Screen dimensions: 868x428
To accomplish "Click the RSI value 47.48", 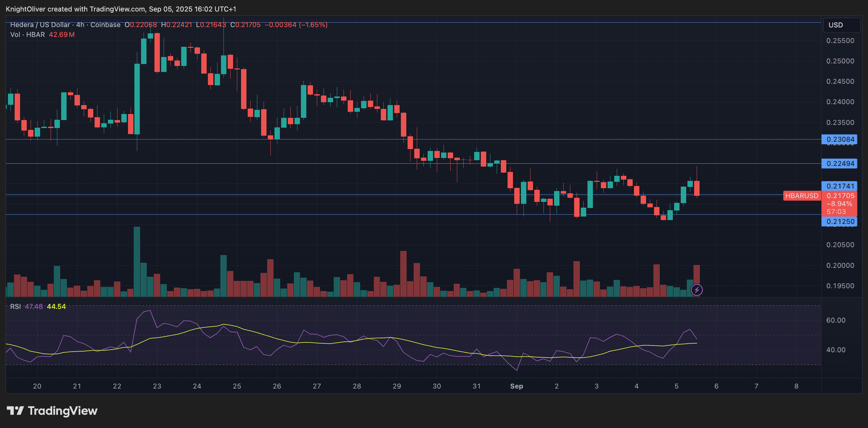I will [34, 307].
